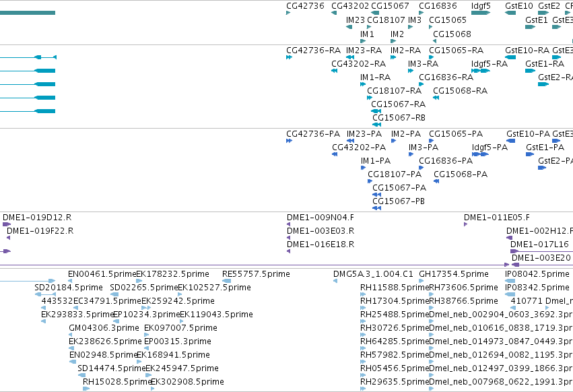Click the CG15065-PA protein label
Screen dimensions: 573x392
456,134
